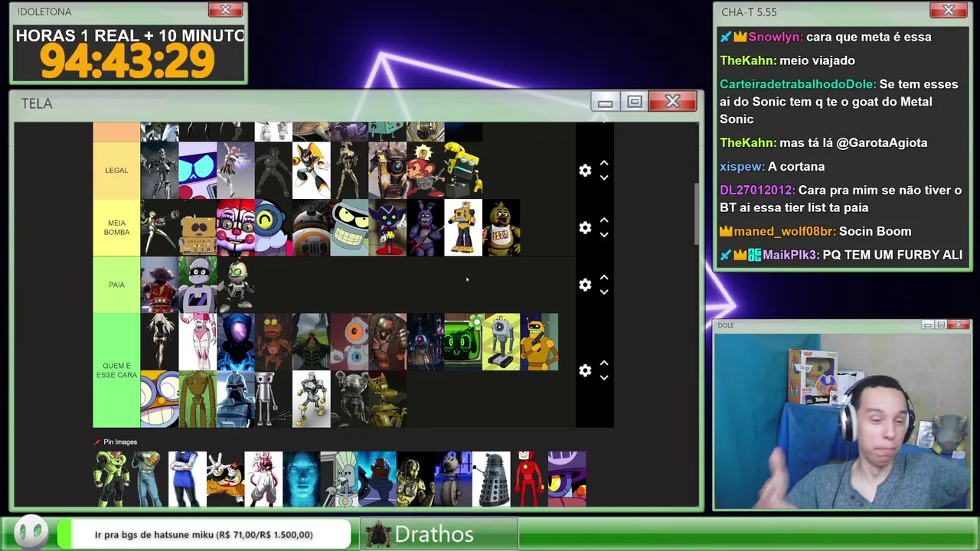
Task: Move the LEGAL tier up
Action: coord(604,163)
